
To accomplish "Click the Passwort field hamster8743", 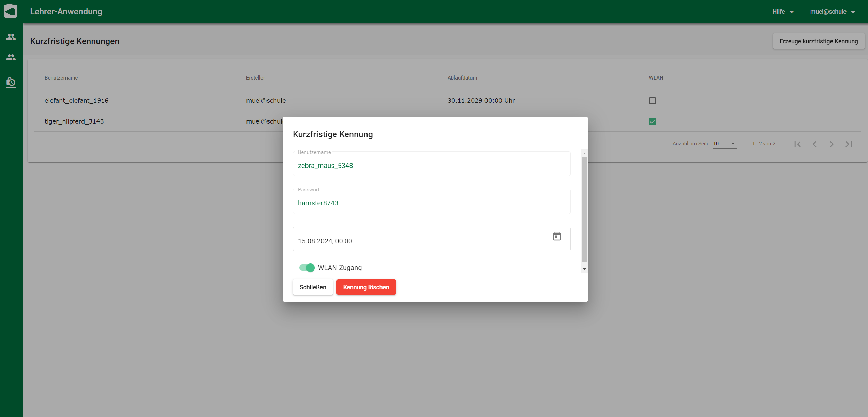I will (431, 201).
